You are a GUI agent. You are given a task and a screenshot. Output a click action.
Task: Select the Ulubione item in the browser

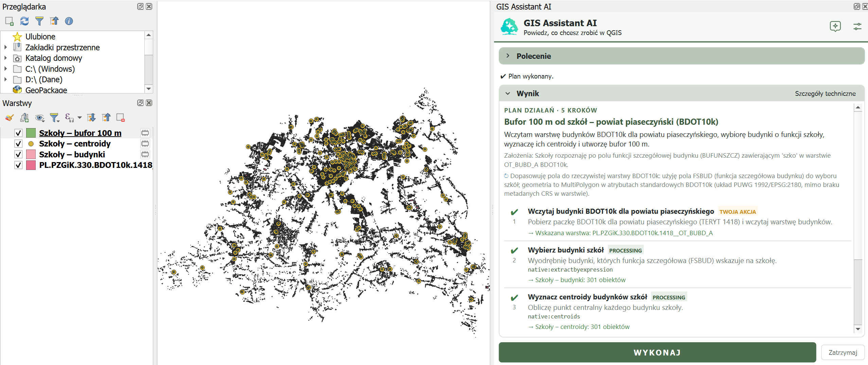40,37
